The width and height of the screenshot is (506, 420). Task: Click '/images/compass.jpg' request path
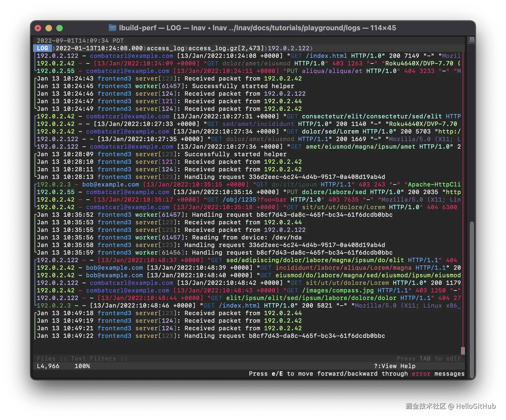coord(338,291)
